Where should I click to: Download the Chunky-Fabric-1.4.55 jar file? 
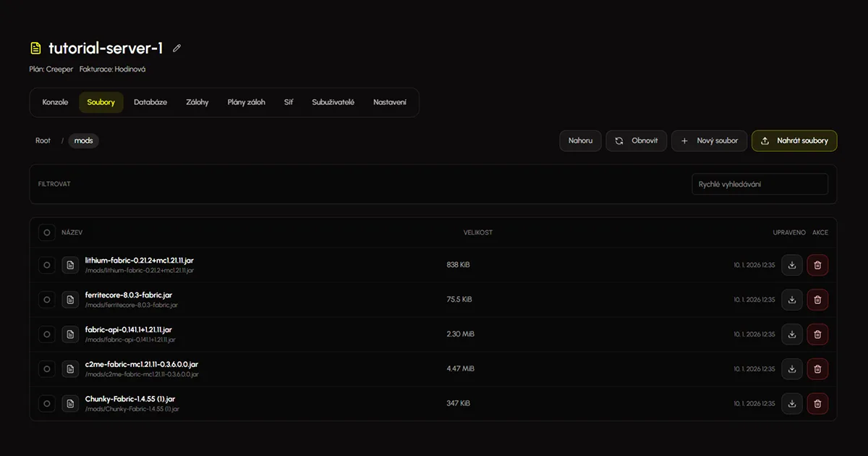792,403
